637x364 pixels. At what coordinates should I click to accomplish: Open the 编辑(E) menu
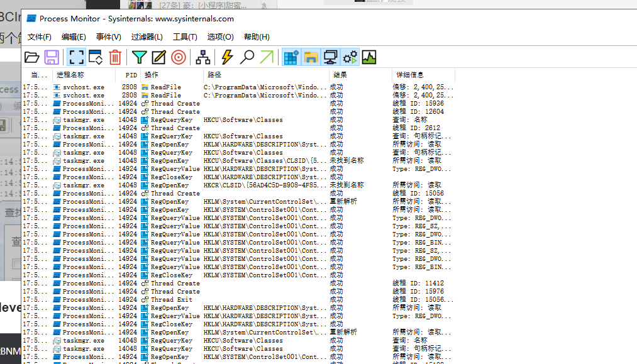(74, 37)
